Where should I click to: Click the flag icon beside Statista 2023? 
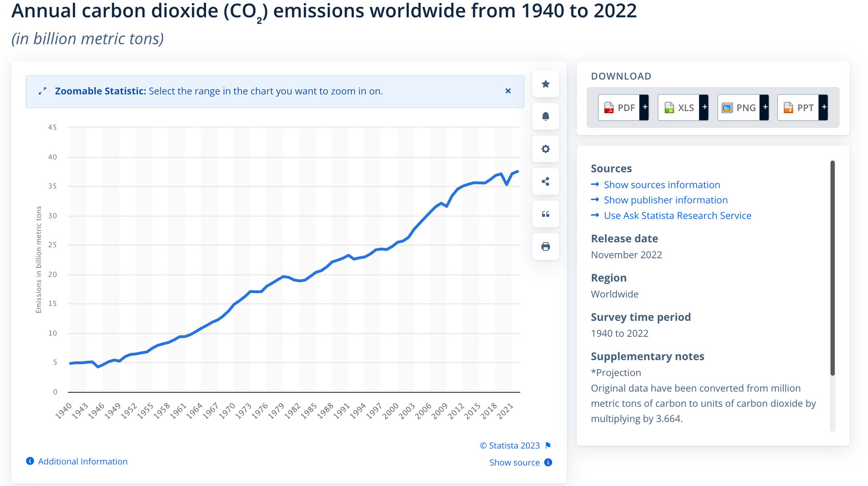pyautogui.click(x=548, y=446)
